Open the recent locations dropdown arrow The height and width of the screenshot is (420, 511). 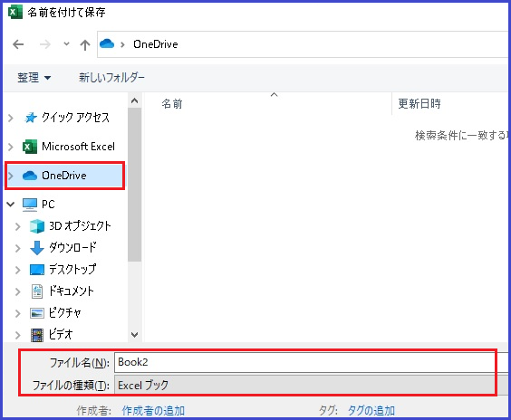66,43
